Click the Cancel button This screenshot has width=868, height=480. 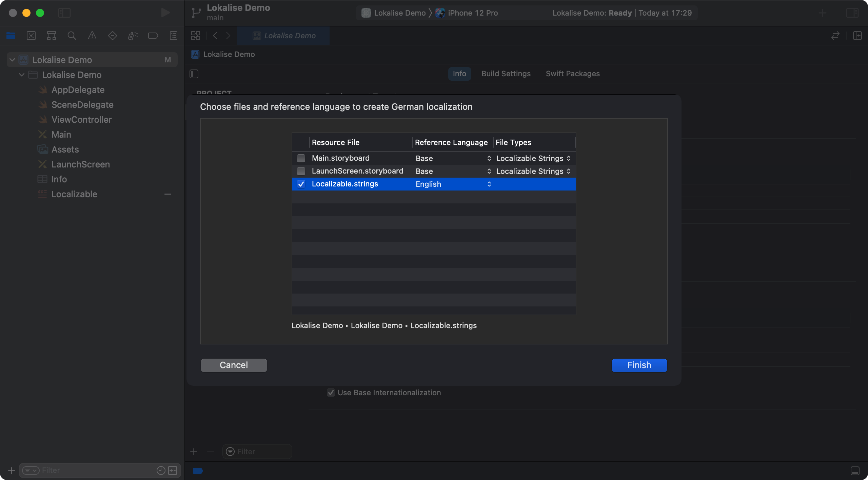pyautogui.click(x=234, y=365)
